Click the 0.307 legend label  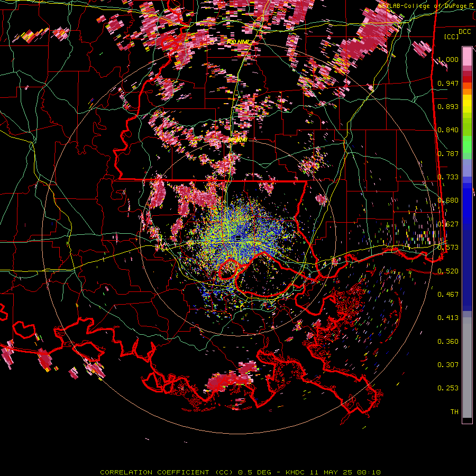click(448, 365)
